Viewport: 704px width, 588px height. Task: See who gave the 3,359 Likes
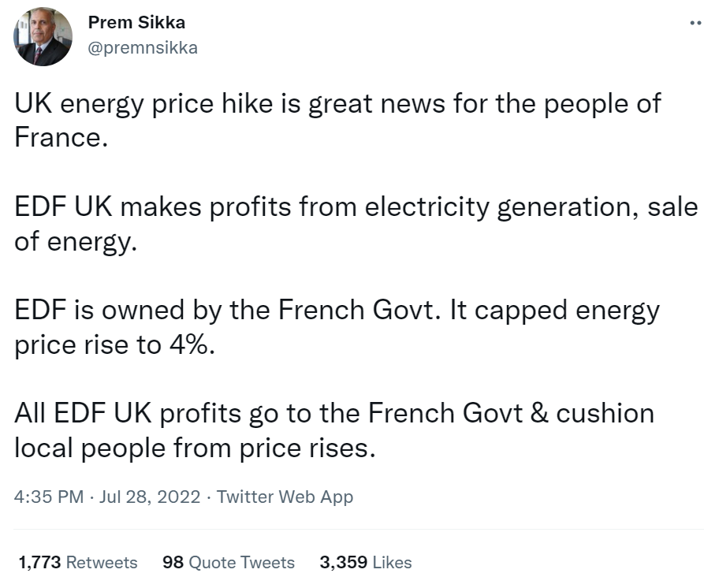tap(366, 563)
